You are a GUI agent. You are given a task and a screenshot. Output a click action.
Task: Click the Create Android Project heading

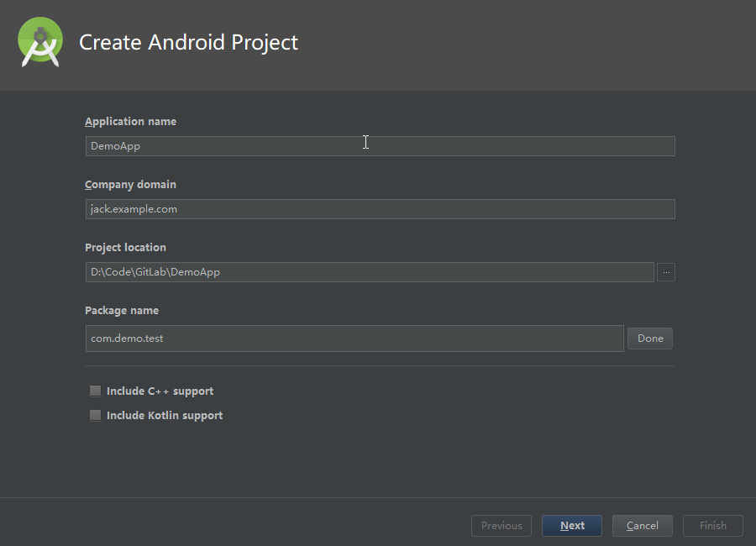[x=188, y=43]
